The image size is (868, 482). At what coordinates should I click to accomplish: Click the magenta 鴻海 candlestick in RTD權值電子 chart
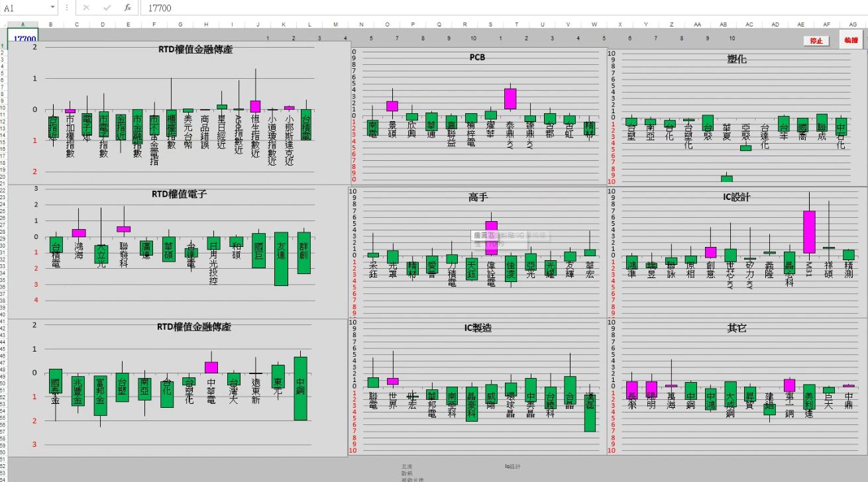coord(79,233)
